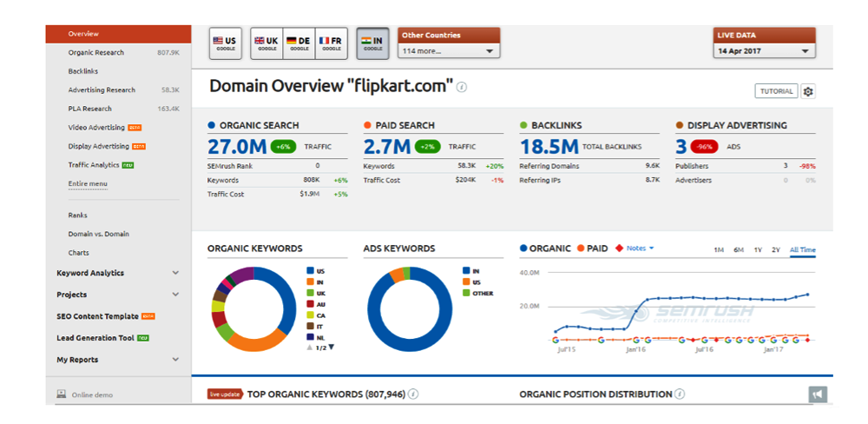This screenshot has width=868, height=424.
Task: Select 1M time range tab
Action: coord(719,250)
